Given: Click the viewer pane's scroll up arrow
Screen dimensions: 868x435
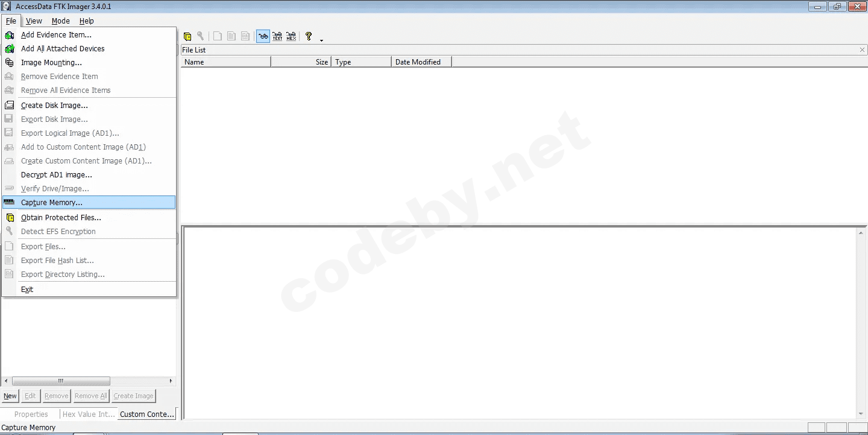Looking at the screenshot, I should point(861,233).
